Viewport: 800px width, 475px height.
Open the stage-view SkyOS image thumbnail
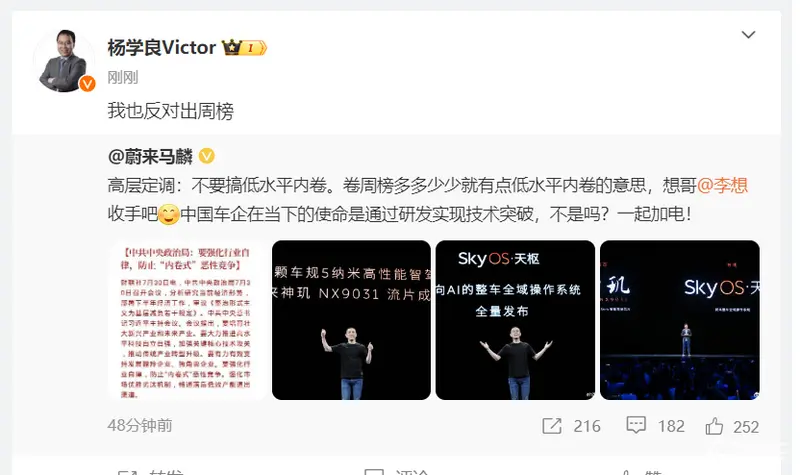[680, 320]
